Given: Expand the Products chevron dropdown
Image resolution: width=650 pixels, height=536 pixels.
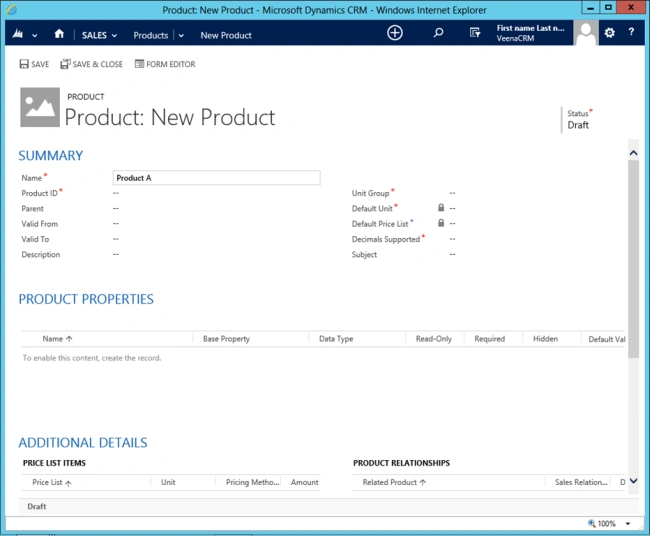Looking at the screenshot, I should click(181, 36).
